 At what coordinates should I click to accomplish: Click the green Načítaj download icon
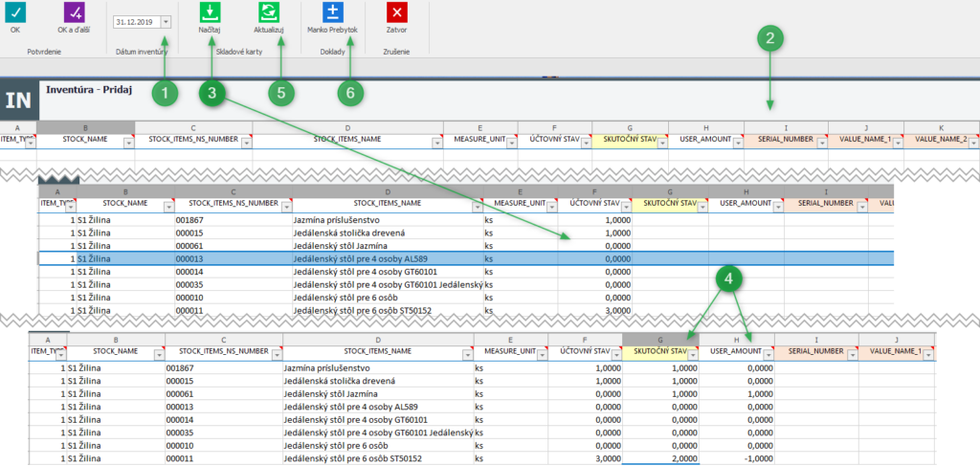tap(210, 11)
